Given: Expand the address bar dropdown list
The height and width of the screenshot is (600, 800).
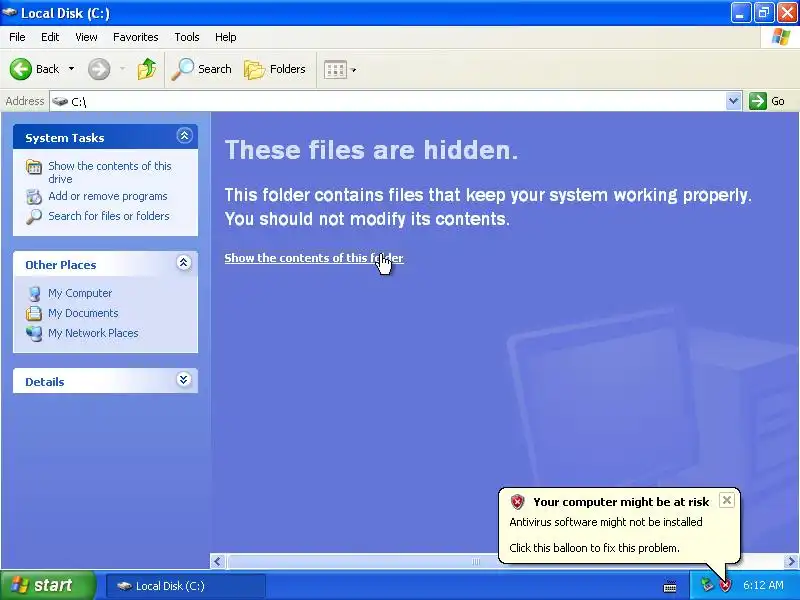Looking at the screenshot, I should pyautogui.click(x=733, y=101).
